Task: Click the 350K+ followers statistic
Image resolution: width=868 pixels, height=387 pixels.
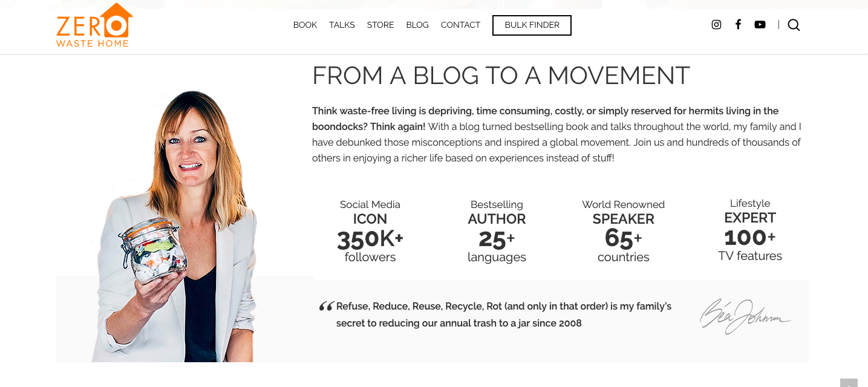Action: 370,232
